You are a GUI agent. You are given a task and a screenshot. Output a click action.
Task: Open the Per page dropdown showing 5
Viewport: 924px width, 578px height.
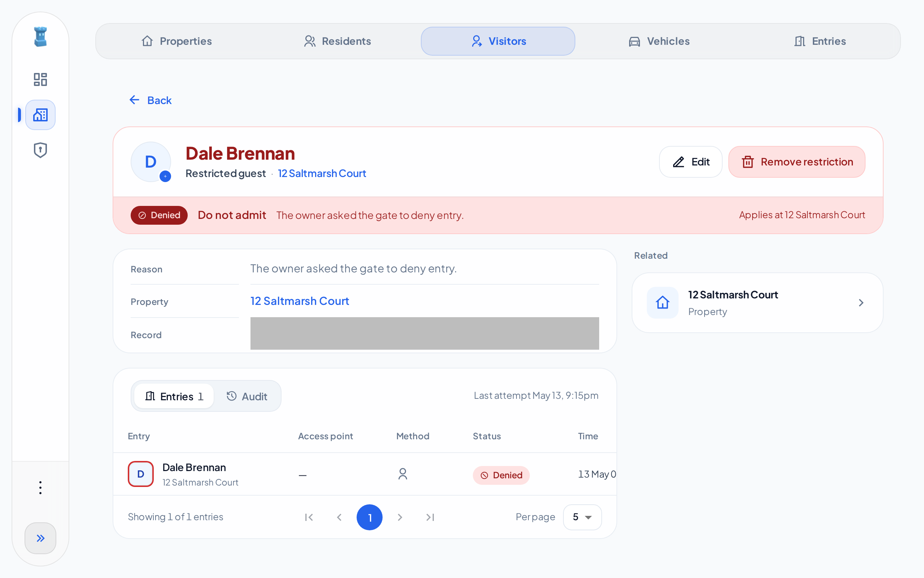(x=582, y=517)
